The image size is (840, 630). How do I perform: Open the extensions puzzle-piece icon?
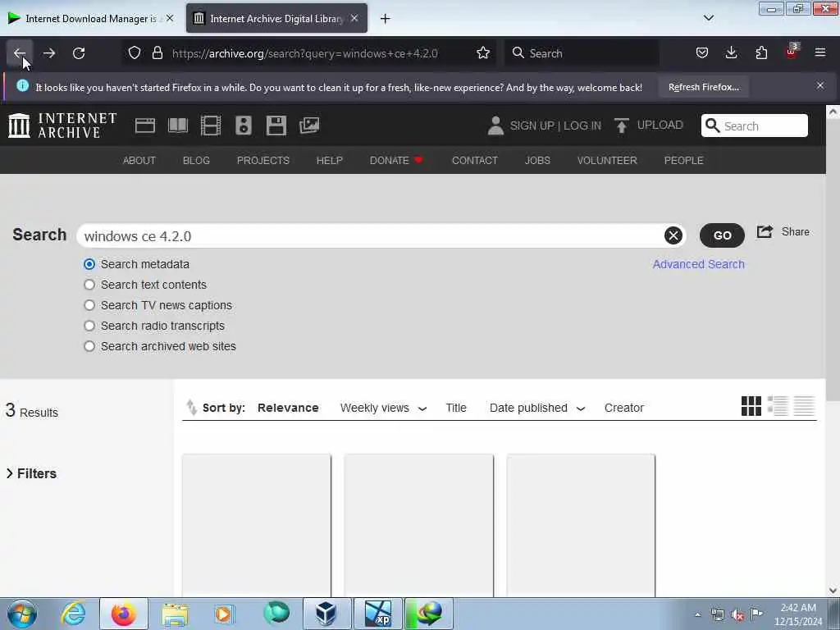point(761,53)
